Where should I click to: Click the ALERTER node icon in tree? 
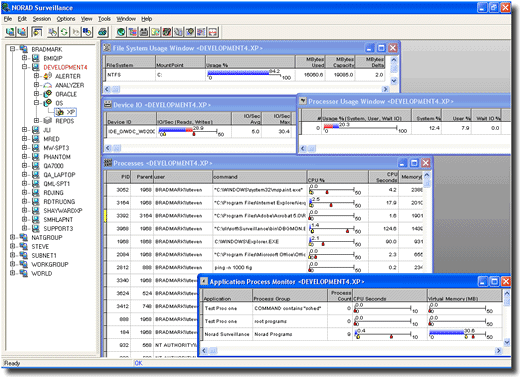[x=48, y=76]
